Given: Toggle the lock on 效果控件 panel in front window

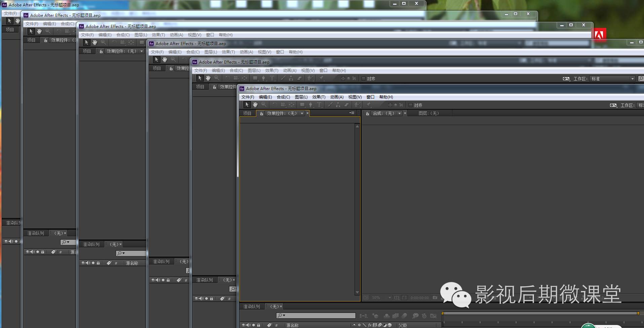Looking at the screenshot, I should [x=261, y=114].
